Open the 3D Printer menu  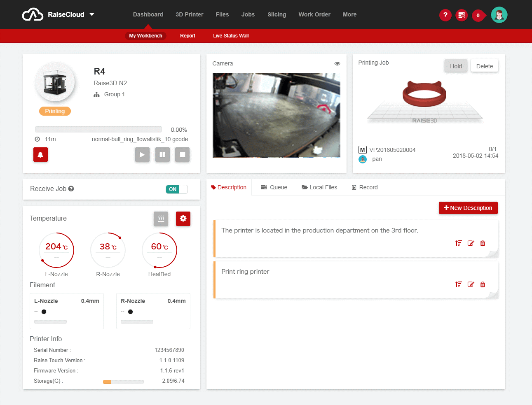point(189,14)
